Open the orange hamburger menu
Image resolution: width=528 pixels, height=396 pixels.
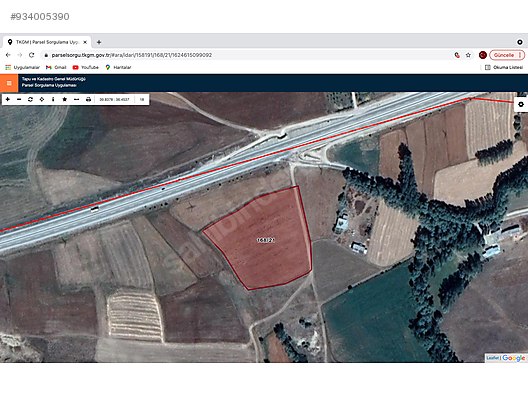[x=9, y=83]
